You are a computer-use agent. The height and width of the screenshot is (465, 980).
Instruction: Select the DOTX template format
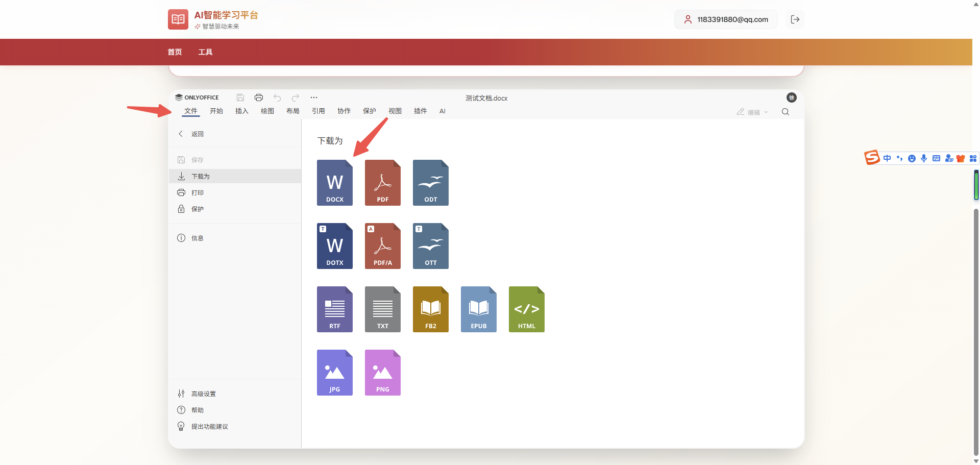[x=335, y=246]
